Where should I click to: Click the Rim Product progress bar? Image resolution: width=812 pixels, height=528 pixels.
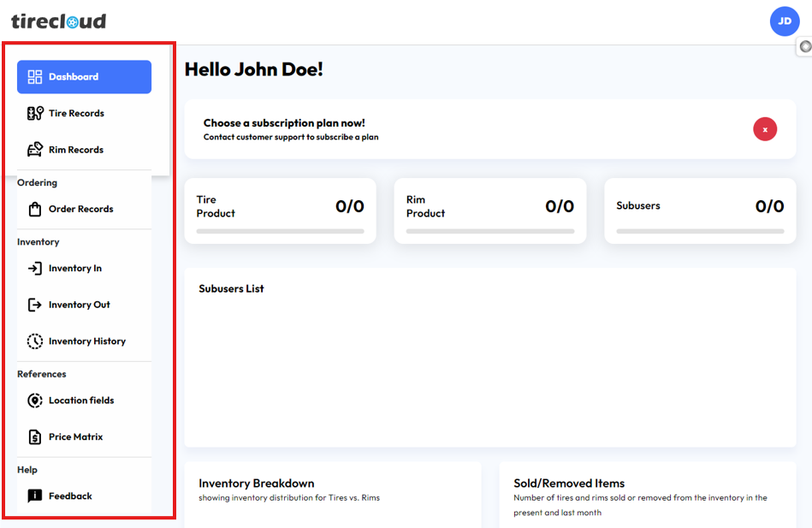point(489,231)
